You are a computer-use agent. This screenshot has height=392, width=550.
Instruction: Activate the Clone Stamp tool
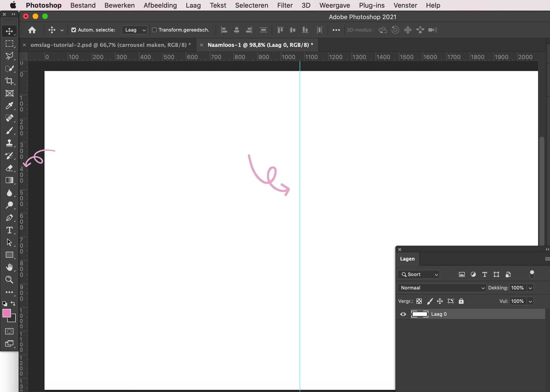click(9, 143)
